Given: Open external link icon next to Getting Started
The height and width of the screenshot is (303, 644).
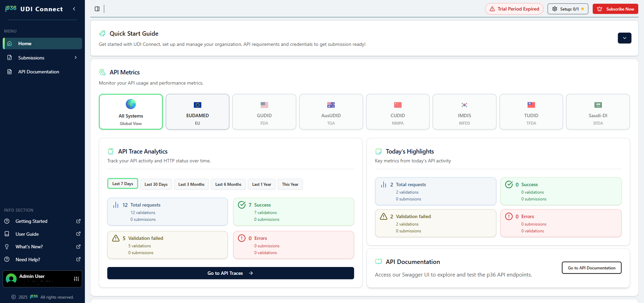Looking at the screenshot, I should click(x=78, y=221).
